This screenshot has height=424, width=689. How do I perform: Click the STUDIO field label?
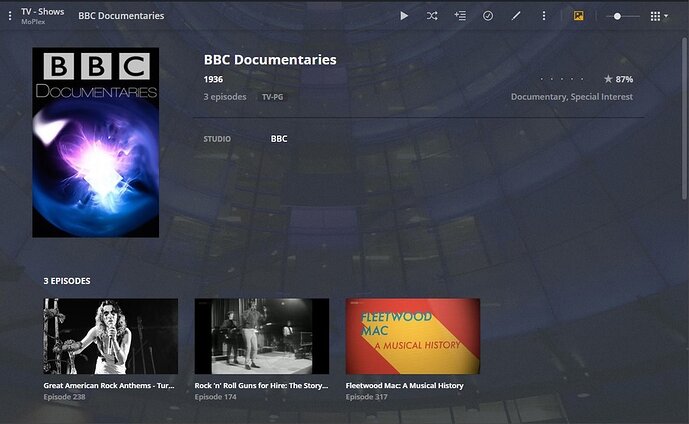pyautogui.click(x=217, y=139)
